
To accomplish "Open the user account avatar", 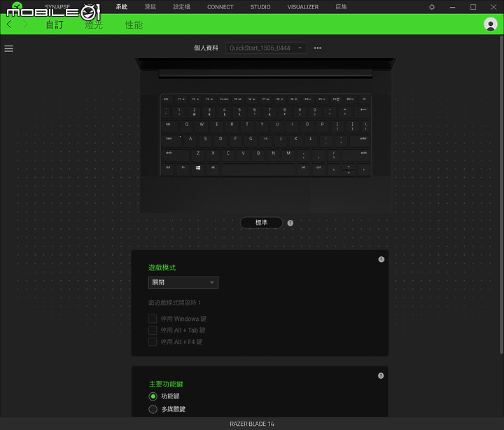I will pos(491,24).
